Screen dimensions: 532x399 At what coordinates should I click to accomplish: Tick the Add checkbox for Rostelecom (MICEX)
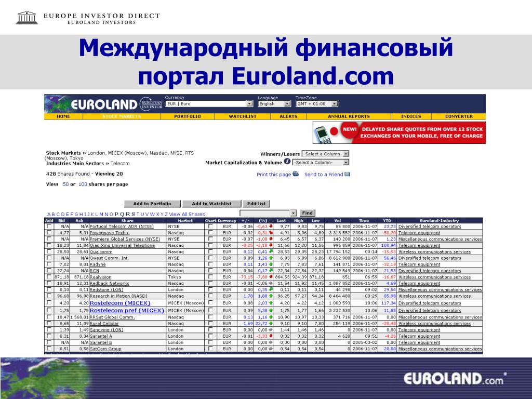tap(49, 303)
